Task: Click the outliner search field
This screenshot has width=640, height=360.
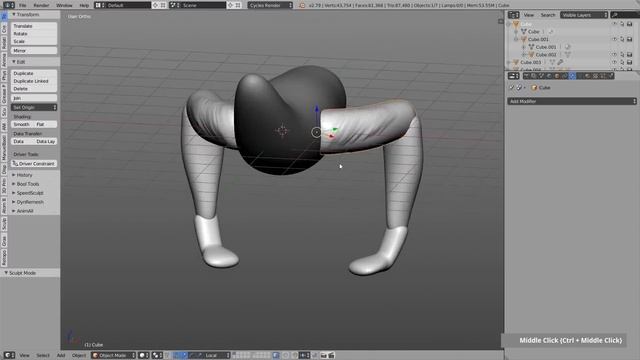Action: coord(624,15)
